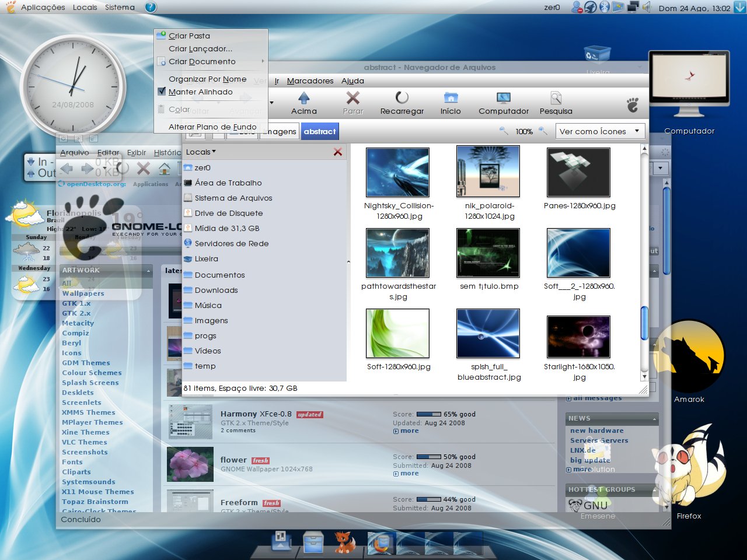This screenshot has height=560, width=747.
Task: Open the Computador toolbar icon in file browser
Action: pyautogui.click(x=503, y=97)
